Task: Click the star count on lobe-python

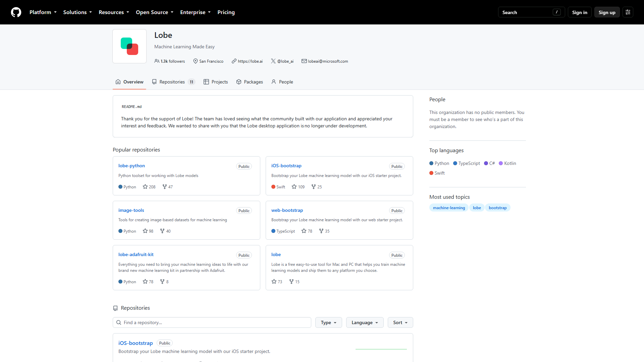Action: pos(149,187)
